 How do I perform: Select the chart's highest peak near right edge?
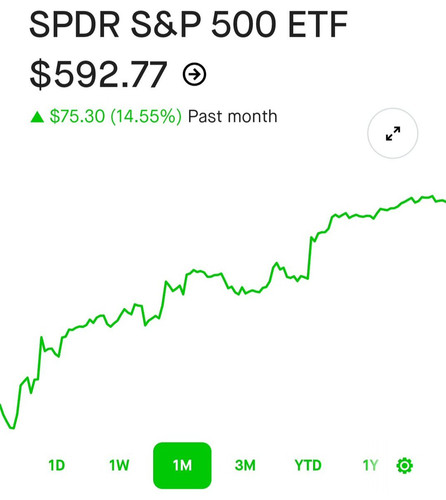click(432, 196)
